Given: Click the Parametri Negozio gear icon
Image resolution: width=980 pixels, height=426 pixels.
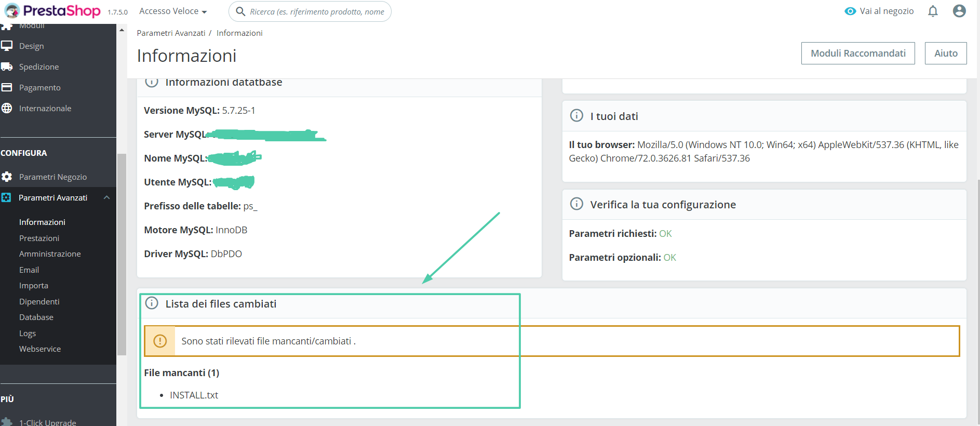Looking at the screenshot, I should (x=7, y=177).
